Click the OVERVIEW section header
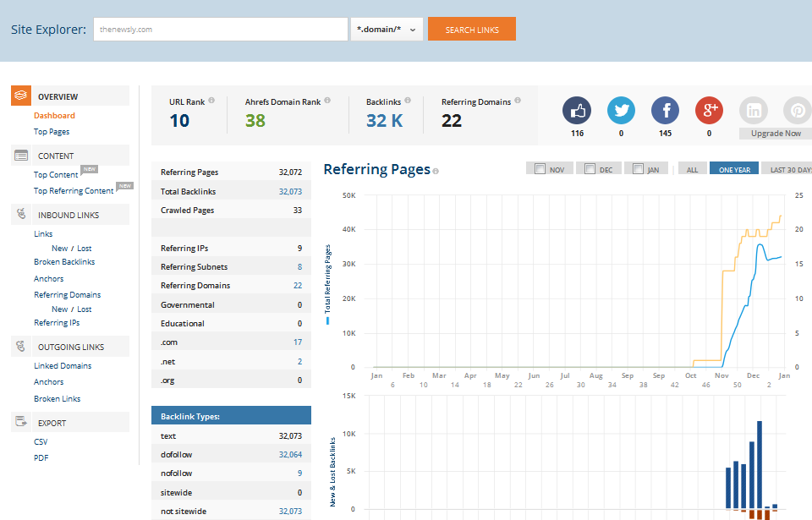This screenshot has width=812, height=520. click(70, 96)
